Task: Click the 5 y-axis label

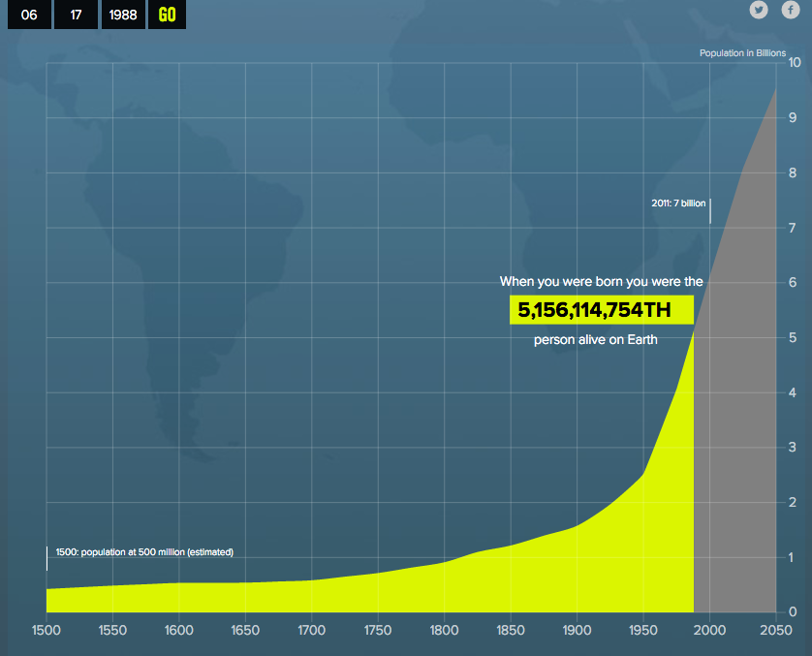Action: pyautogui.click(x=793, y=337)
